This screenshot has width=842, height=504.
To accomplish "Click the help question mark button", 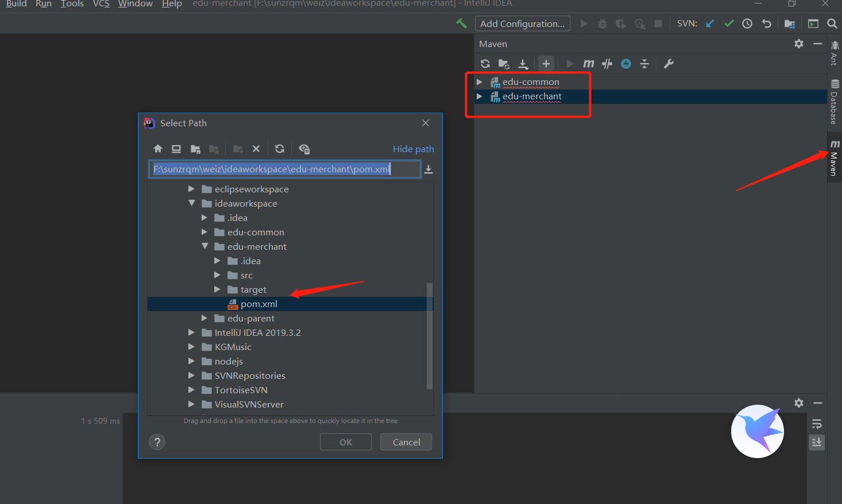I will pos(157,442).
